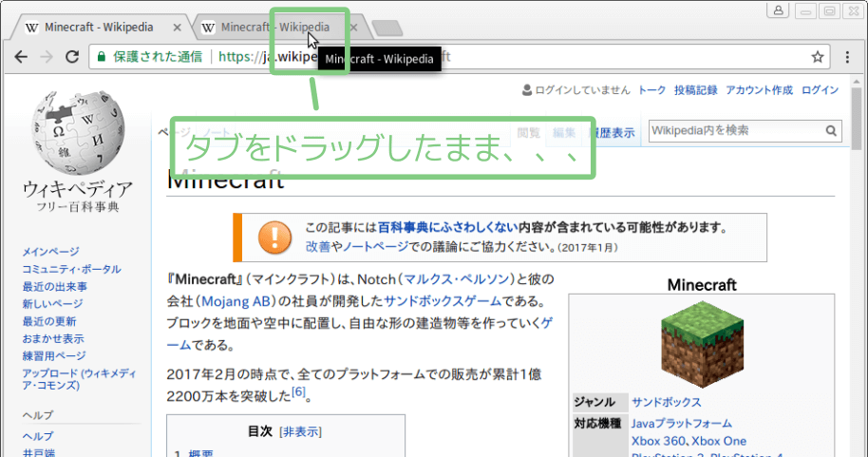Click the 改善 link in the notice
Screen dimensions: 868x457
coord(318,247)
